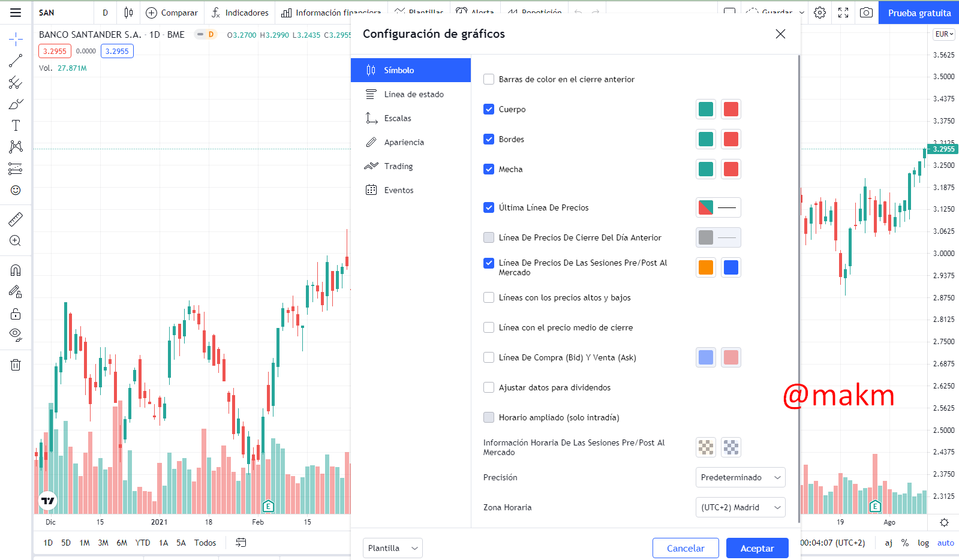959x560 pixels.
Task: Open the Precisión dropdown
Action: click(x=740, y=477)
